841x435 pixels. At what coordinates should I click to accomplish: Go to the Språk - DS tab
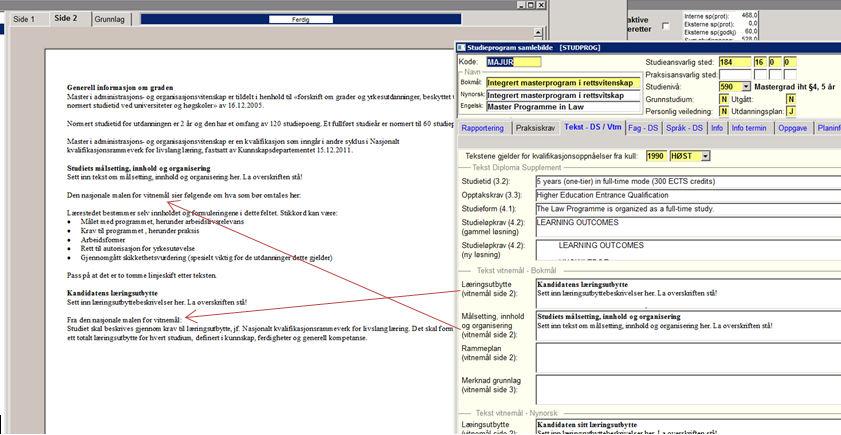point(686,128)
